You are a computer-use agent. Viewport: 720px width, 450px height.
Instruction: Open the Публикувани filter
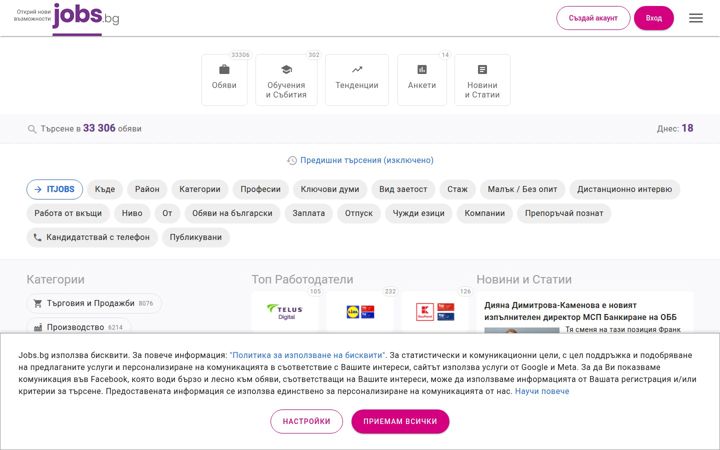(196, 237)
